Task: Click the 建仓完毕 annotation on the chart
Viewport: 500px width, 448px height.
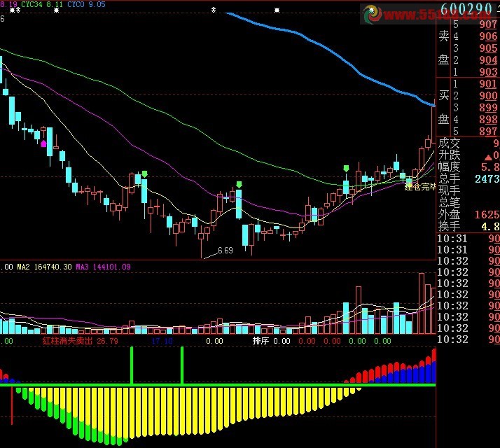Action: coord(419,186)
